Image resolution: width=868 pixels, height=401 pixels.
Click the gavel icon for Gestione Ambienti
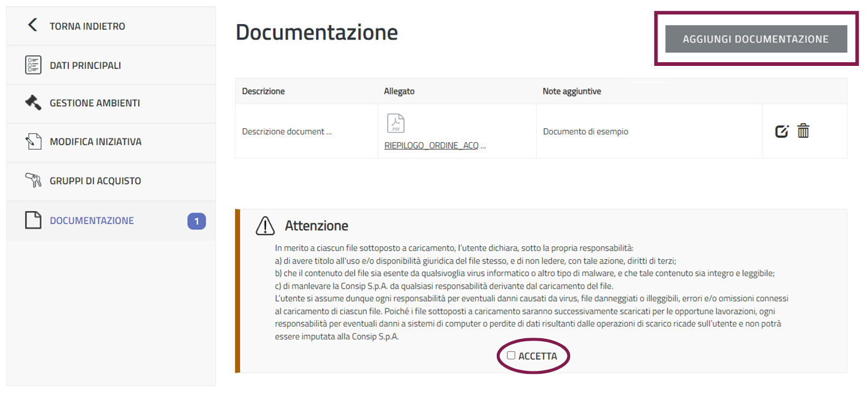[33, 103]
